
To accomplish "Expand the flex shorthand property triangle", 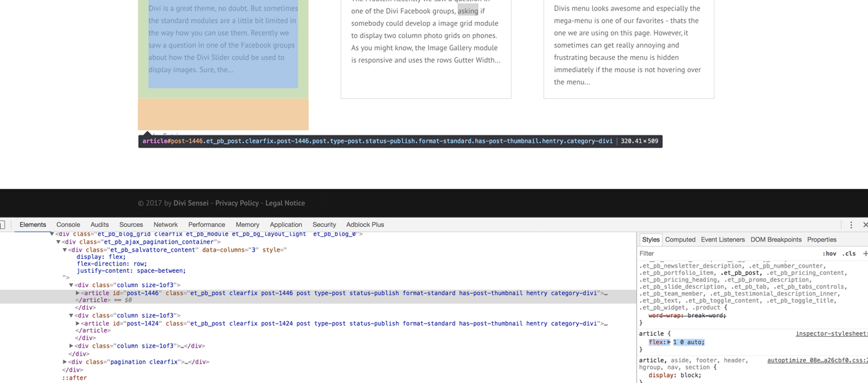I will [x=669, y=342].
